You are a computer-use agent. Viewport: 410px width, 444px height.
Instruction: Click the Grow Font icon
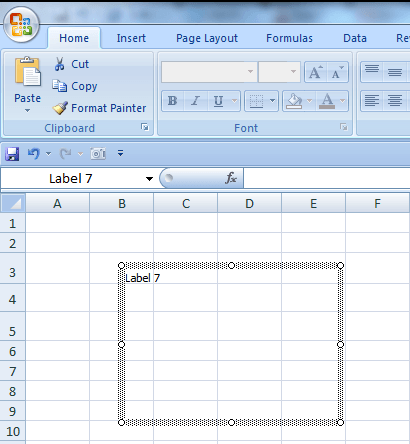pyautogui.click(x=316, y=72)
